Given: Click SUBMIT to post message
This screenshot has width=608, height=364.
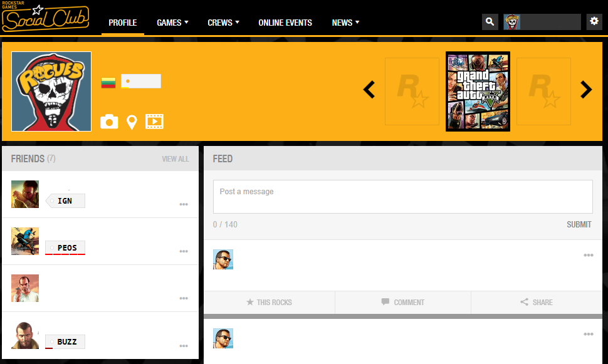Looking at the screenshot, I should 579,224.
